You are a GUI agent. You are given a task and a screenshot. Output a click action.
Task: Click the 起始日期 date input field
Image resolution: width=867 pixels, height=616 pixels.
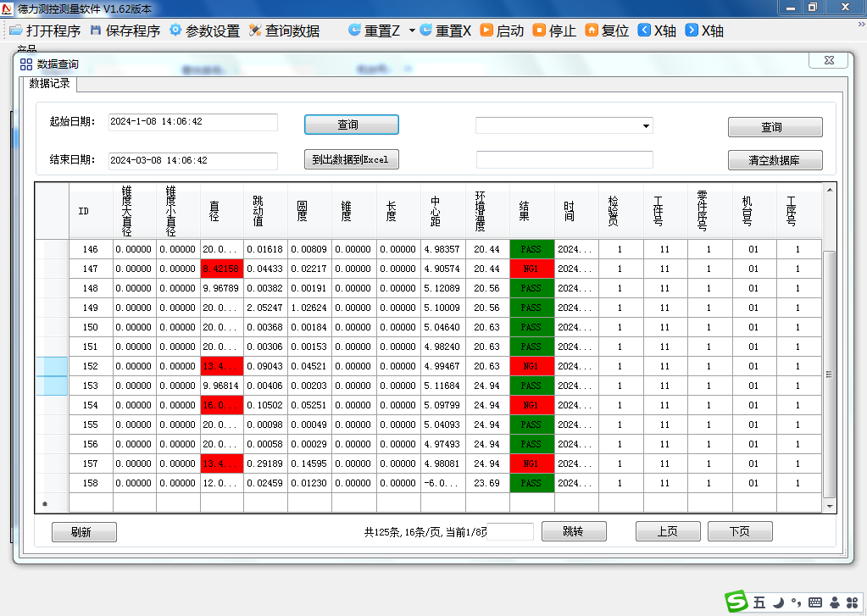coord(192,122)
